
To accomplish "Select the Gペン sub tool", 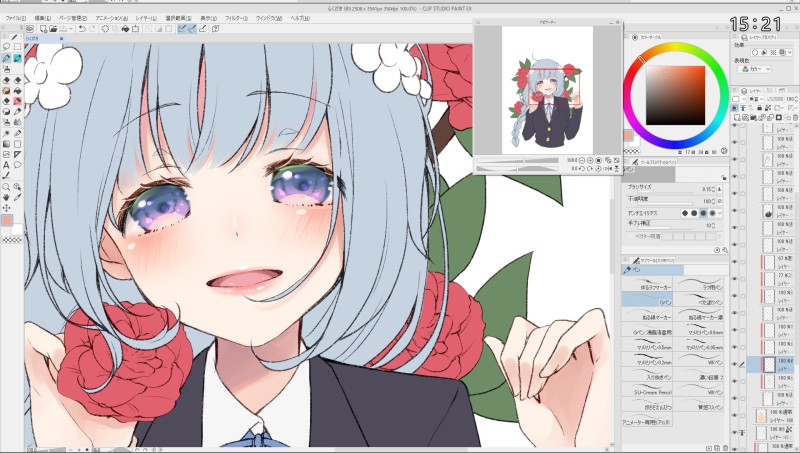I will 647,301.
